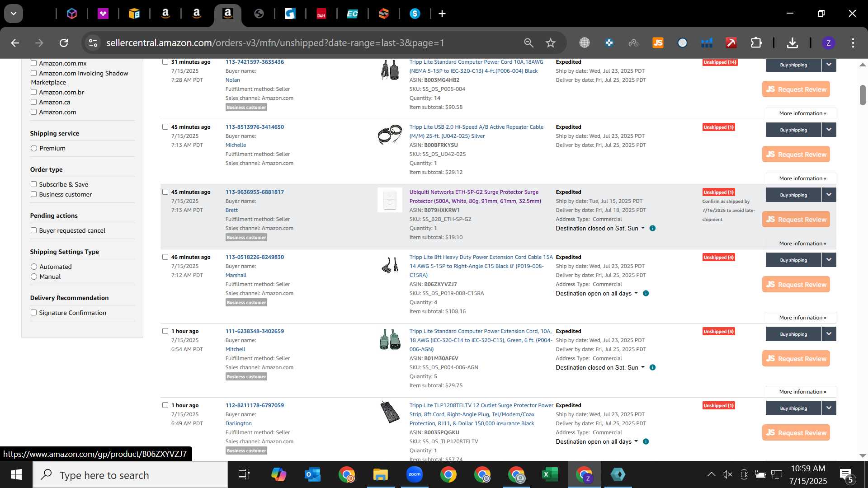Expand More information for Brett's order
The width and height of the screenshot is (868, 488).
pyautogui.click(x=801, y=244)
